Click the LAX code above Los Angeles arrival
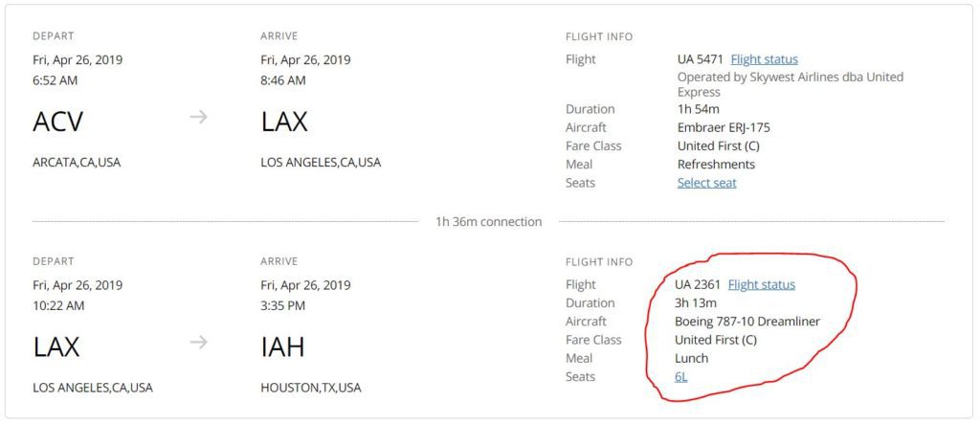This screenshot has width=980, height=424. click(x=284, y=123)
